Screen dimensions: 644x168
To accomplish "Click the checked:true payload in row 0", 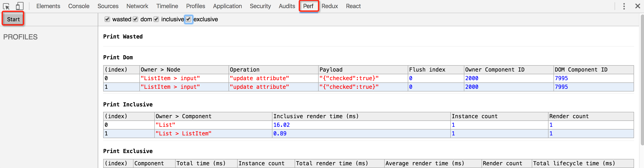I will pyautogui.click(x=349, y=78).
